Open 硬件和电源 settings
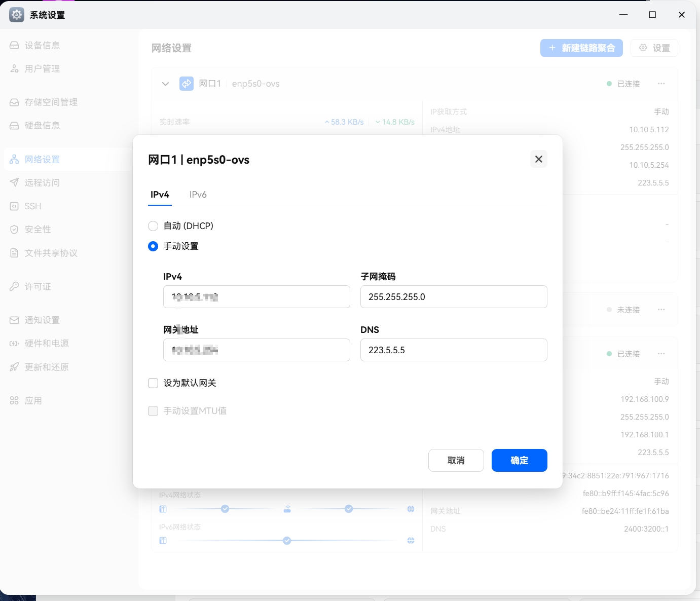This screenshot has height=601, width=700. click(46, 344)
